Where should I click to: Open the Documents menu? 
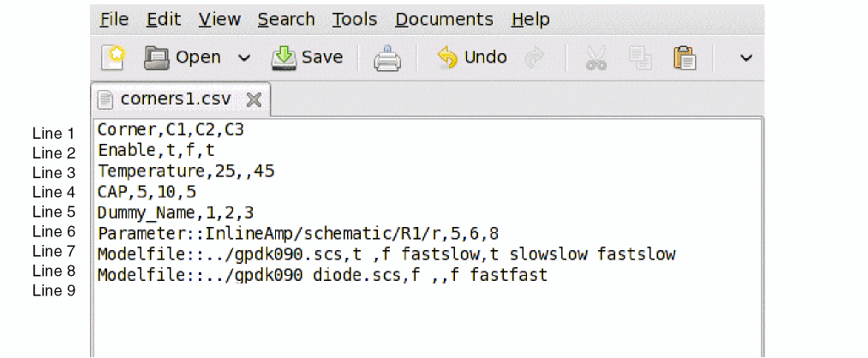(444, 19)
